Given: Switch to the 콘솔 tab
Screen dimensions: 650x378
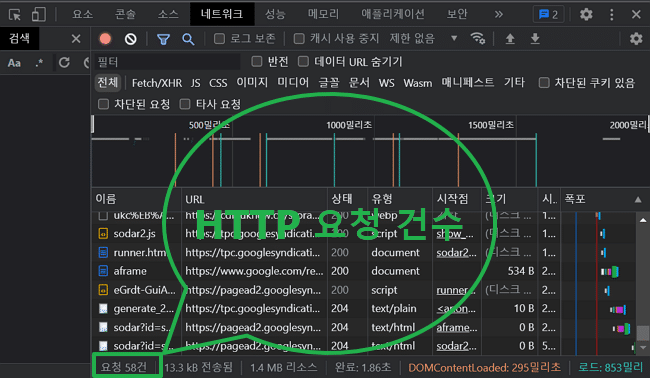Looking at the screenshot, I should [x=125, y=14].
